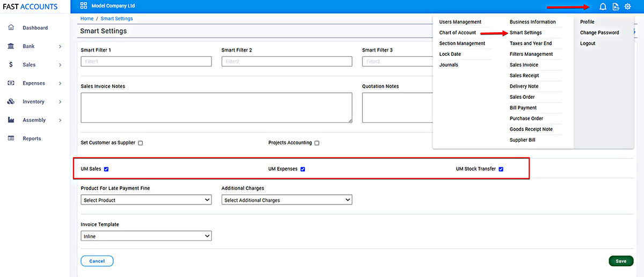Click the FAST ACCOUNTS logo
The width and height of the screenshot is (644, 277).
(x=30, y=6)
